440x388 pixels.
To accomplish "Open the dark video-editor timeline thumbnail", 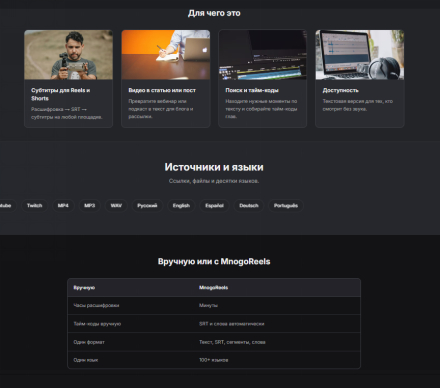I will click(x=263, y=55).
